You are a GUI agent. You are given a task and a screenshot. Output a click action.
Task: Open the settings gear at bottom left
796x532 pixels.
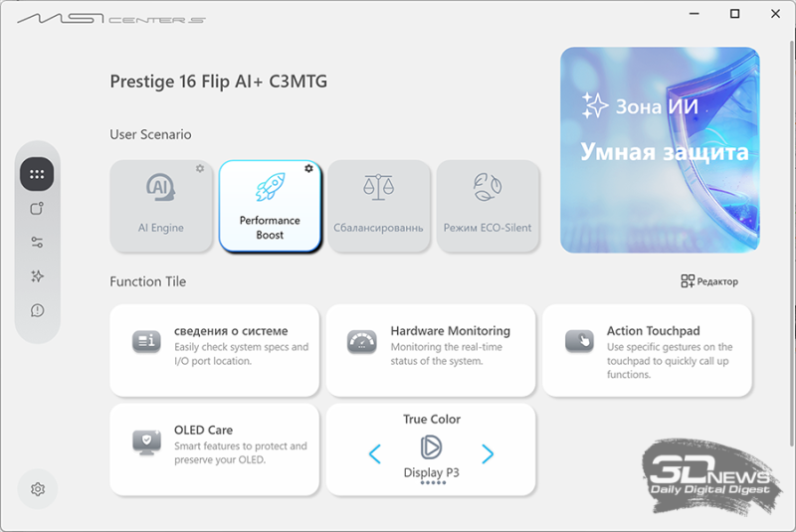38,489
